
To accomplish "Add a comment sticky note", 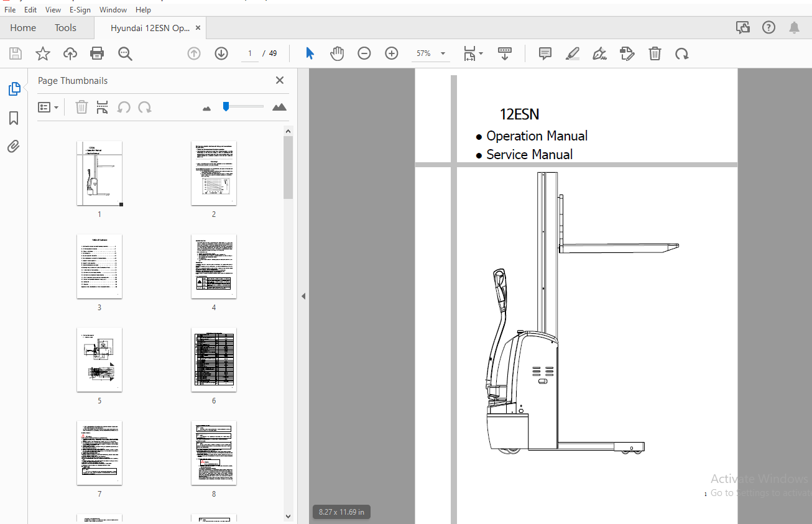I will (545, 53).
